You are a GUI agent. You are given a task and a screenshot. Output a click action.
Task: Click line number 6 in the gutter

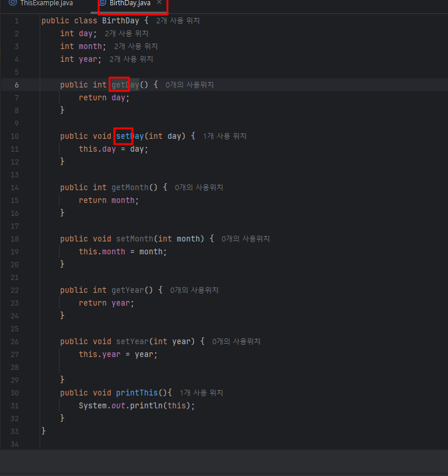17,85
